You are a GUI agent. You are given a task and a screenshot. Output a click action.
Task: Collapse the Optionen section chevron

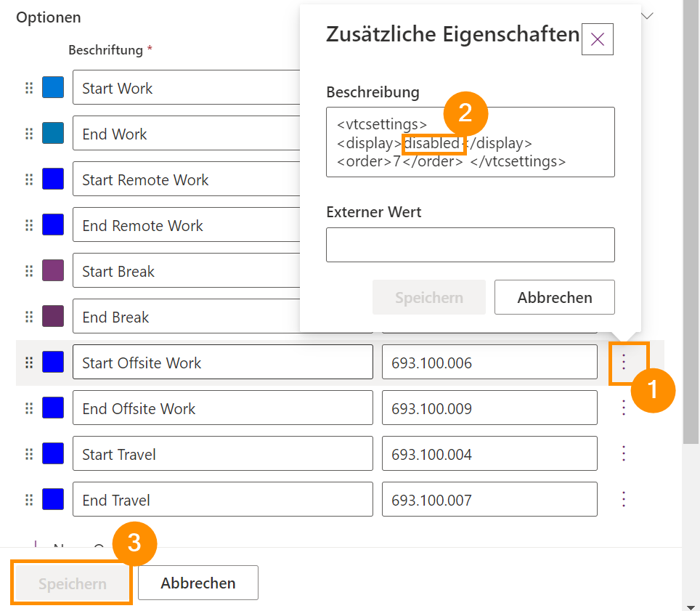point(648,16)
